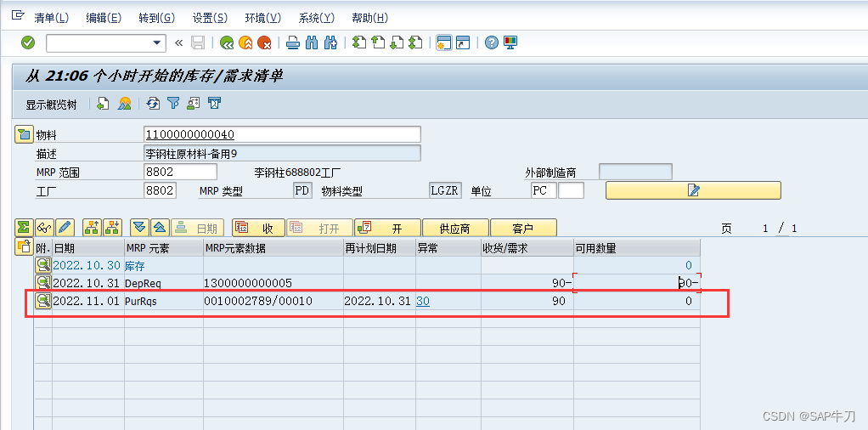Click exception link 30 in PurRqs row
This screenshot has width=868, height=430.
pos(422,301)
